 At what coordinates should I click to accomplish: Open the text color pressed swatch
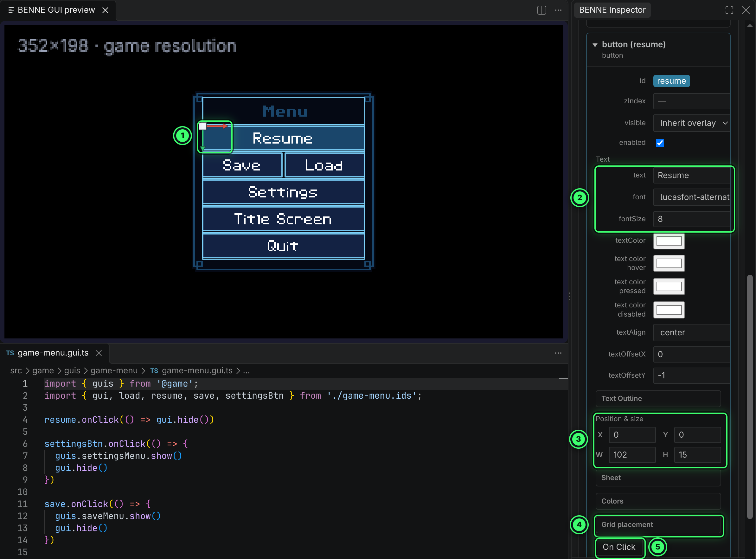(x=669, y=286)
